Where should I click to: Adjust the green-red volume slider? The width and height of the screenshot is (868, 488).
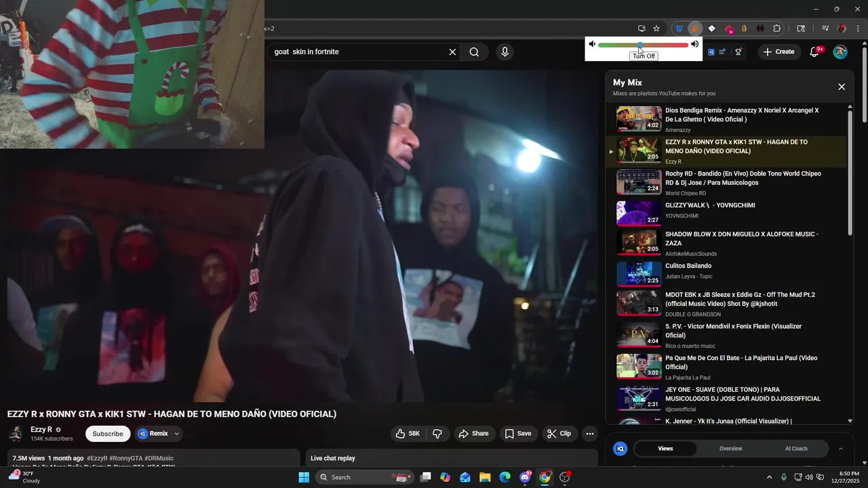click(x=643, y=45)
